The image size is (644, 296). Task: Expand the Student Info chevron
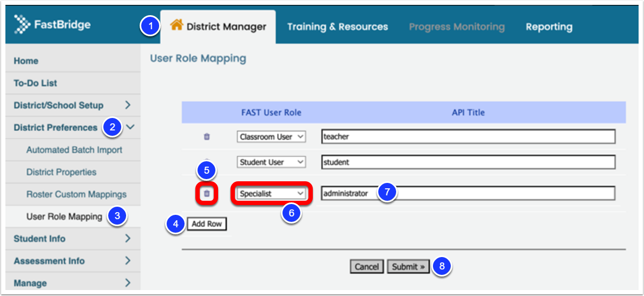(x=128, y=239)
